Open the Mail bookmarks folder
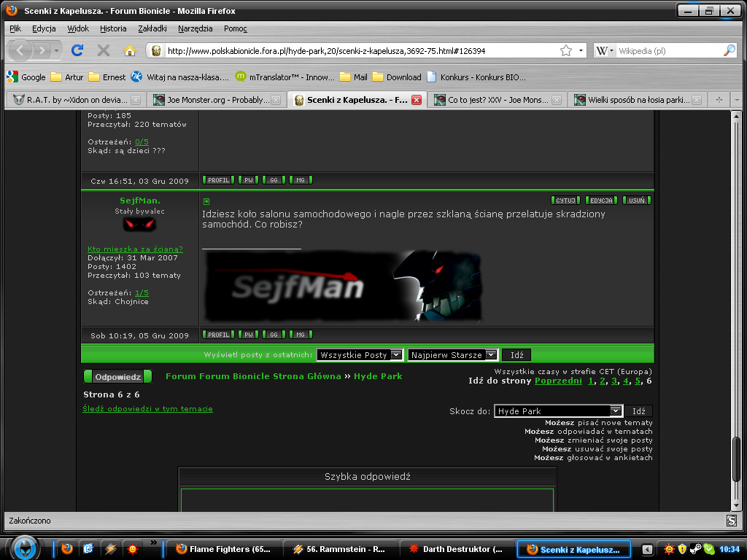Viewport: 747px width, 560px height. 354,77
